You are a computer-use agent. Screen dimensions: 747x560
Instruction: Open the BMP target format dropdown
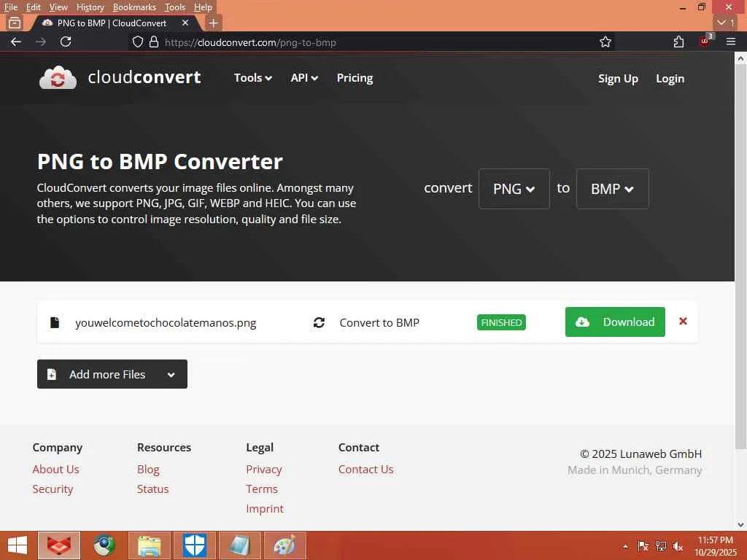pos(613,189)
